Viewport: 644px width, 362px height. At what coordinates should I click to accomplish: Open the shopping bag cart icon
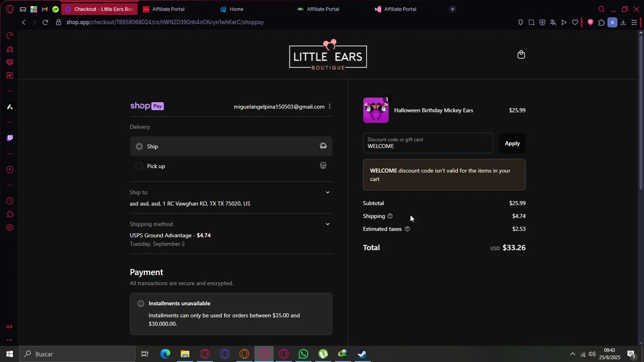point(521,54)
